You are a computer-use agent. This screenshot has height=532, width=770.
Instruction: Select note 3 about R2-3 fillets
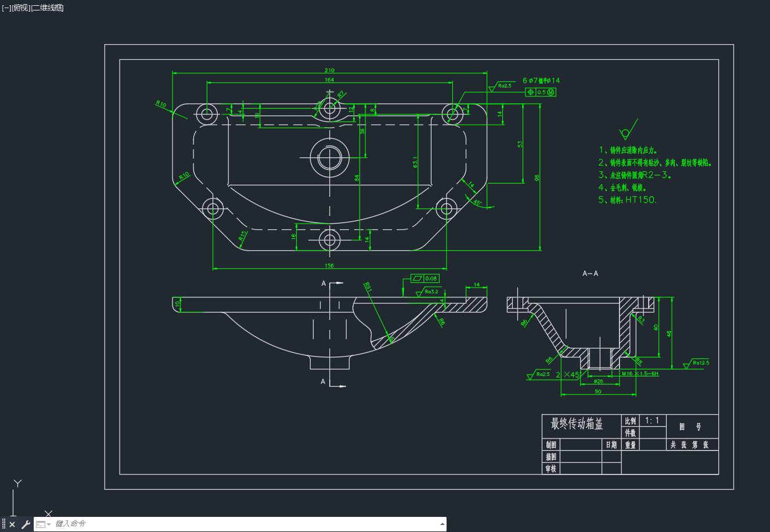tap(635, 175)
